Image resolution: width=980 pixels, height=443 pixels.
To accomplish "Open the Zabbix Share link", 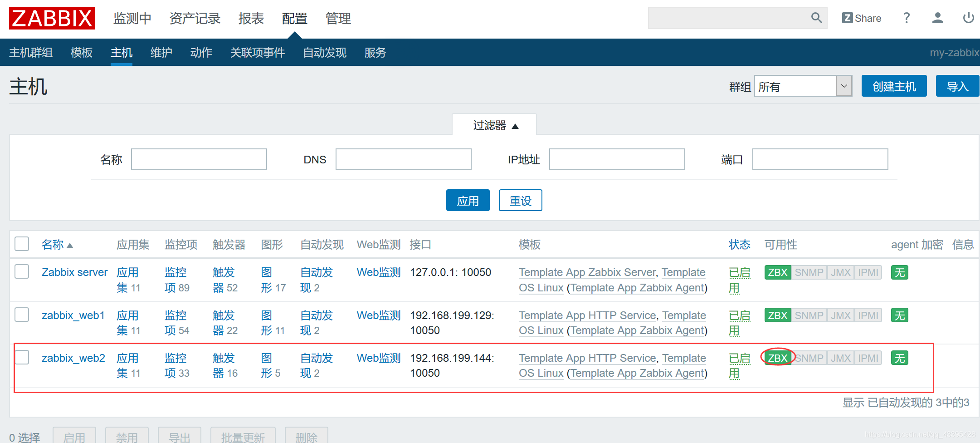I will tap(862, 18).
